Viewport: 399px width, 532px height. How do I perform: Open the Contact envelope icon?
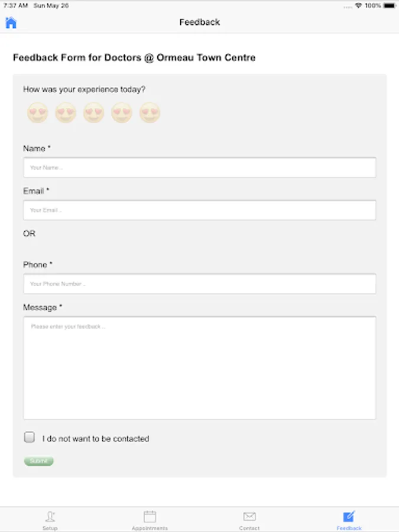tap(249, 516)
